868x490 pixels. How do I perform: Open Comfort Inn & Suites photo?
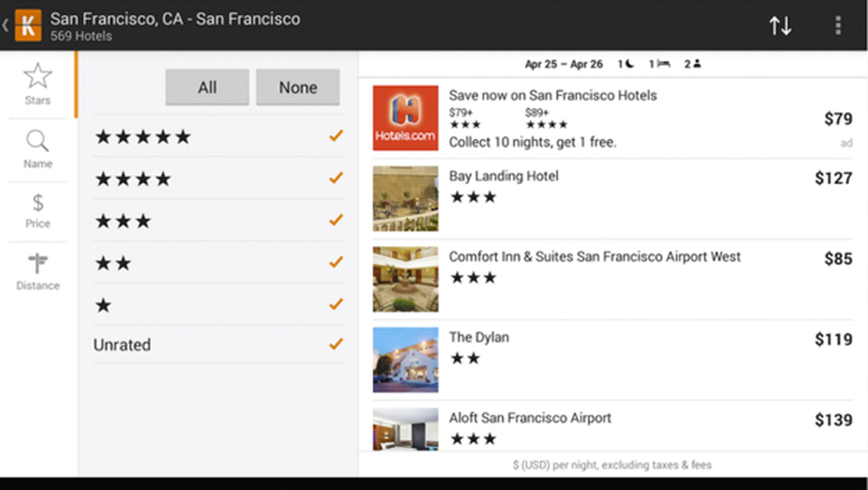405,279
